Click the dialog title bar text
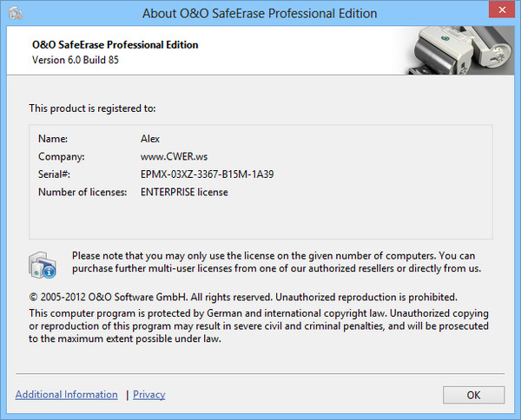The height and width of the screenshot is (420, 521). click(x=260, y=13)
